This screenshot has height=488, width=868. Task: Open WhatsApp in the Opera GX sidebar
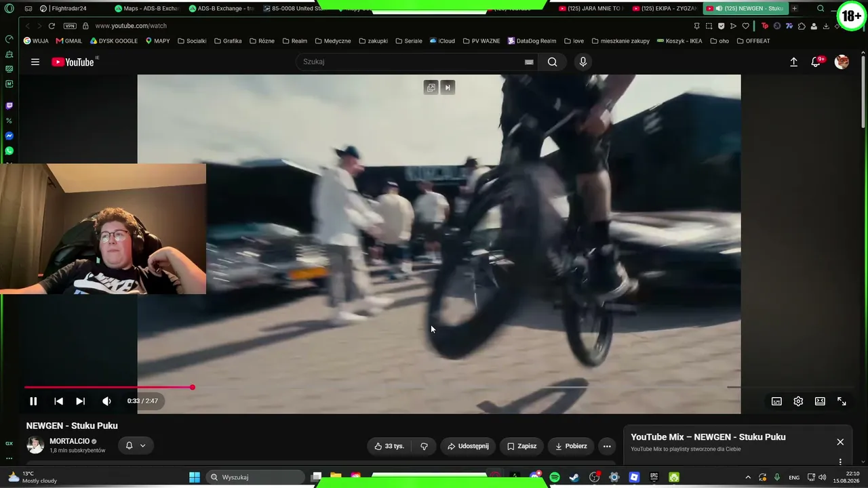9,150
